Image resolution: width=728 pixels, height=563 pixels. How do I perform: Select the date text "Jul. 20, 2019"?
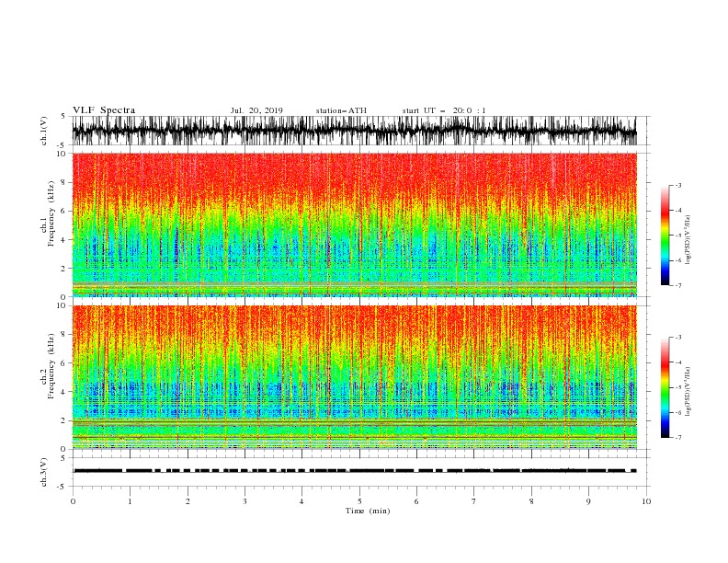(256, 110)
